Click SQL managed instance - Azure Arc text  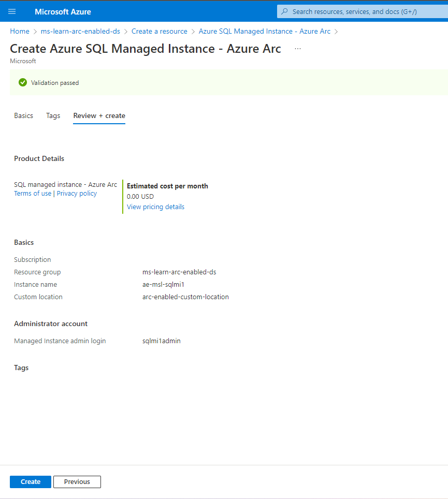(66, 185)
